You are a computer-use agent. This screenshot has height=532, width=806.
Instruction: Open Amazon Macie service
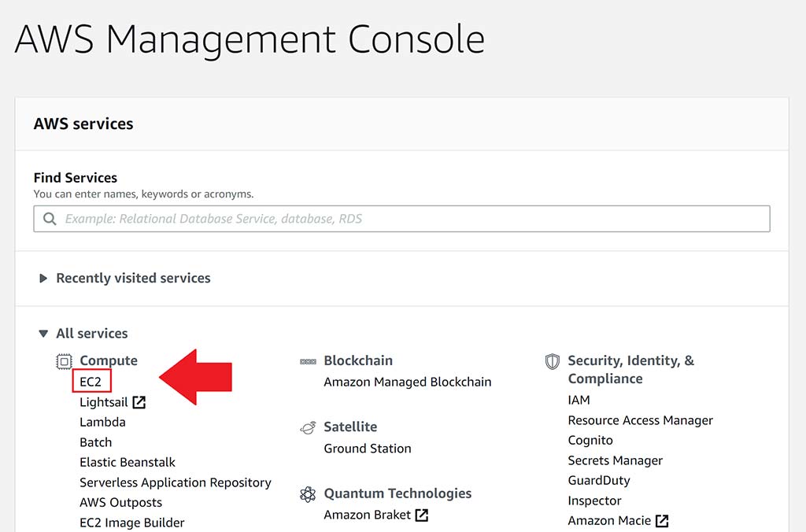pos(610,521)
